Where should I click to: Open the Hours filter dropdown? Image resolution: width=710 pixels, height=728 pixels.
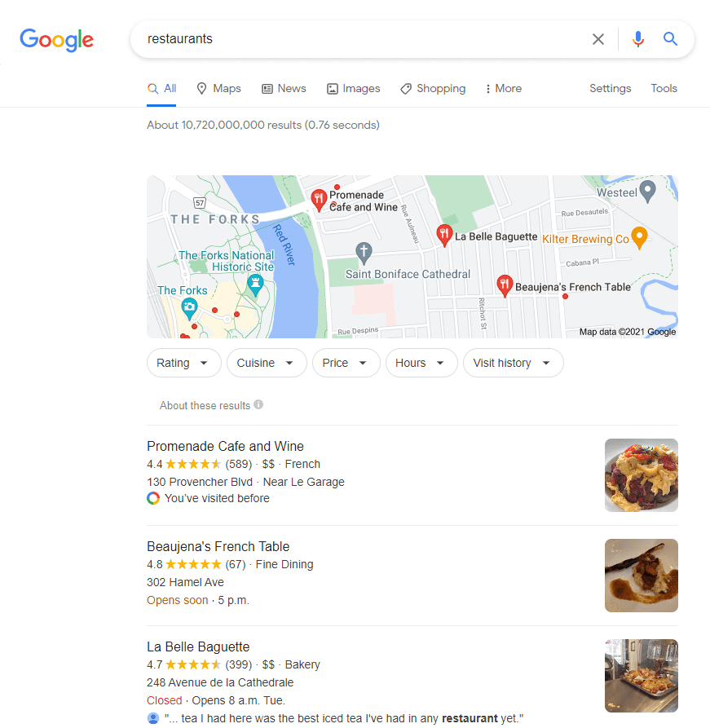pos(421,363)
